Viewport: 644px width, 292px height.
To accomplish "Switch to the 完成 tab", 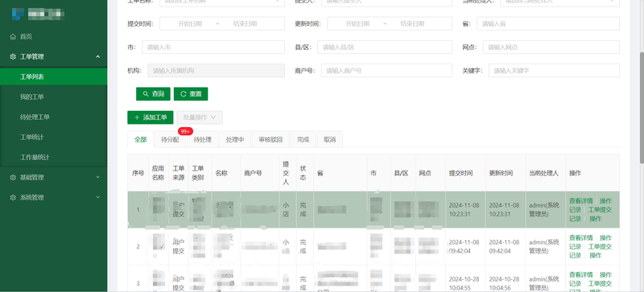I will pos(303,140).
